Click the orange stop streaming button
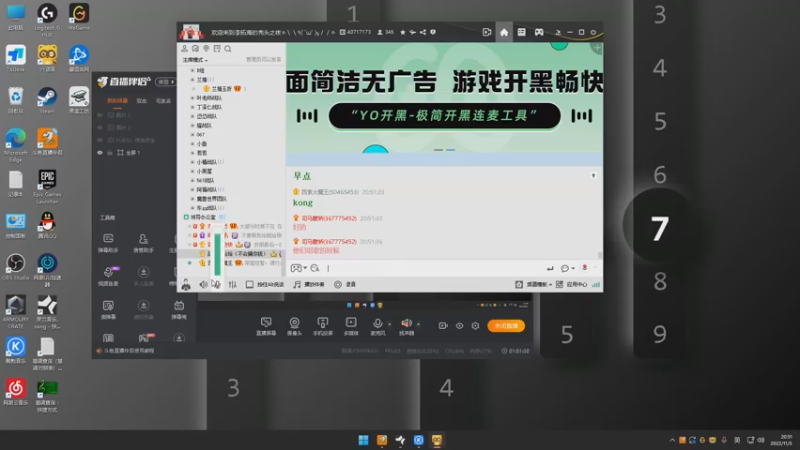The width and height of the screenshot is (800, 450). tap(506, 326)
